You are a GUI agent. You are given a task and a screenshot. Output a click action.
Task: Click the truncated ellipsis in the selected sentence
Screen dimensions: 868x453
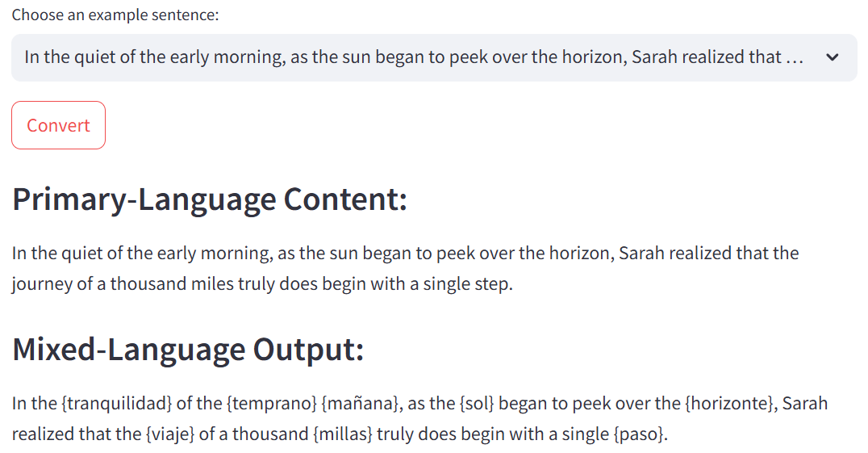(x=795, y=57)
